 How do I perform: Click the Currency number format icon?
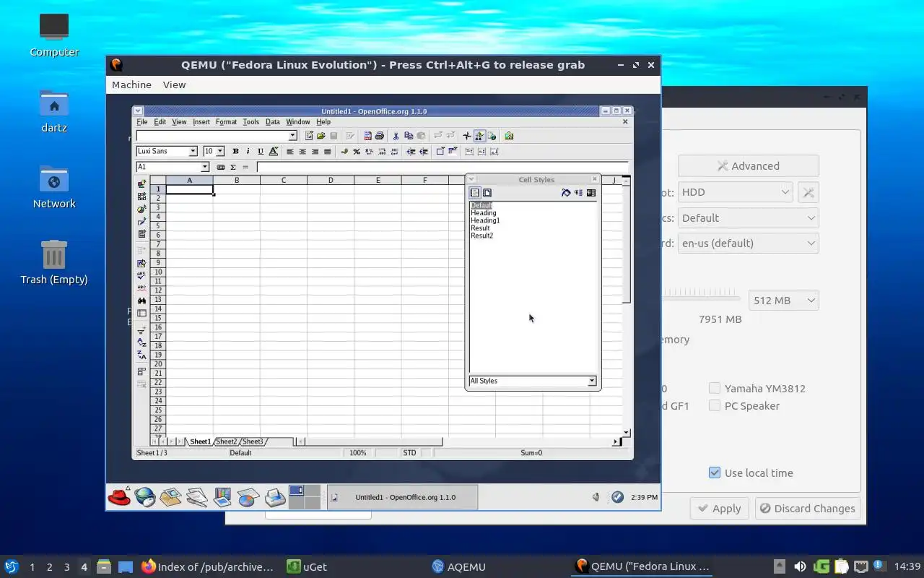click(344, 151)
